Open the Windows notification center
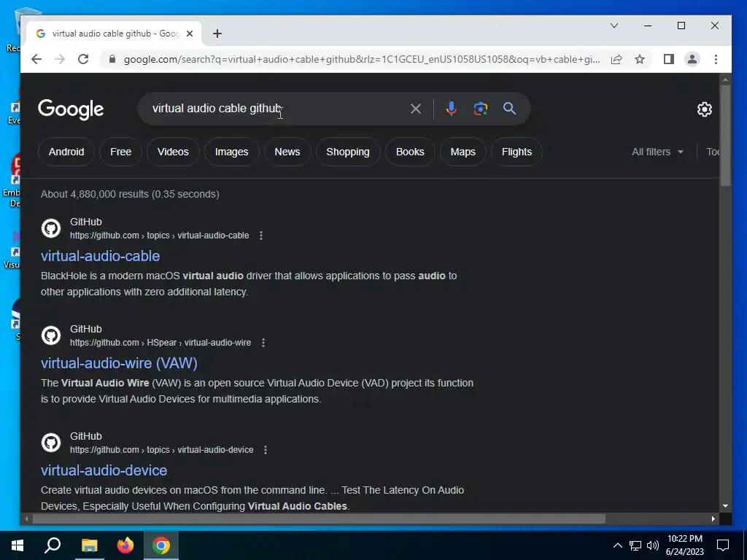This screenshot has height=560, width=747. pos(723,545)
